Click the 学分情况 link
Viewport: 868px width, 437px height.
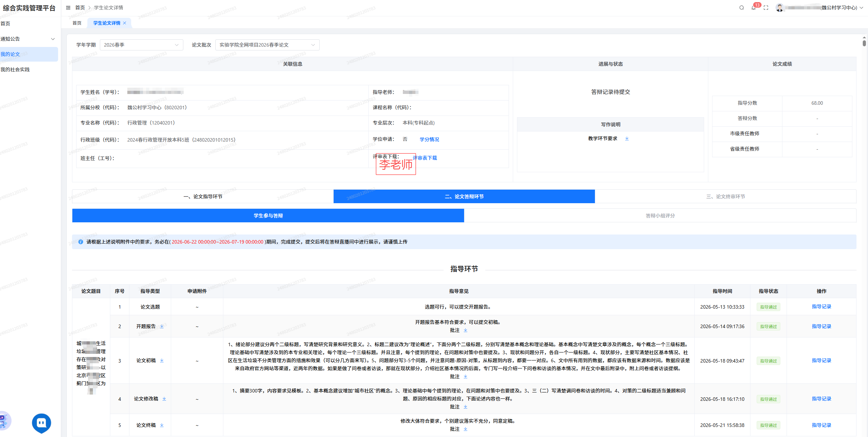(x=429, y=140)
